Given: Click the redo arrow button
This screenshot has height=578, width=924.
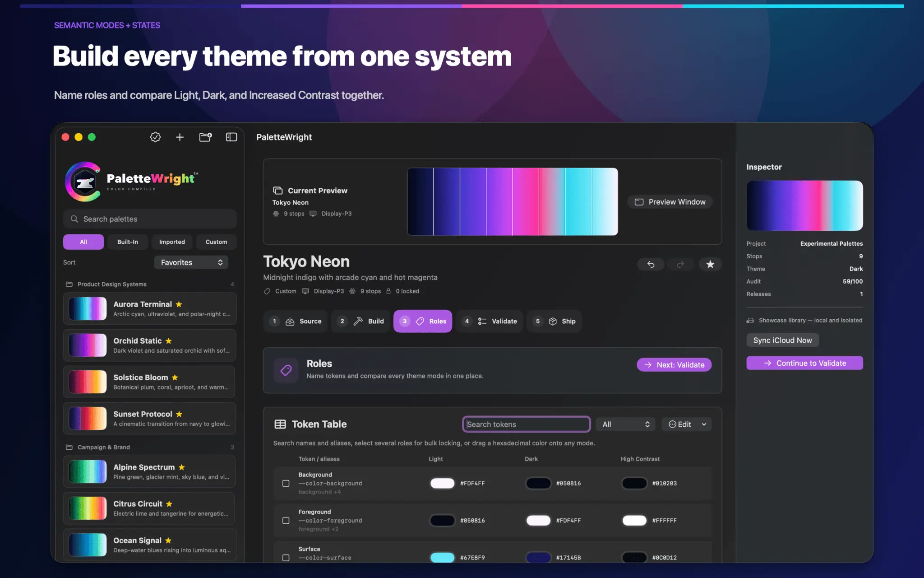Looking at the screenshot, I should pos(680,264).
